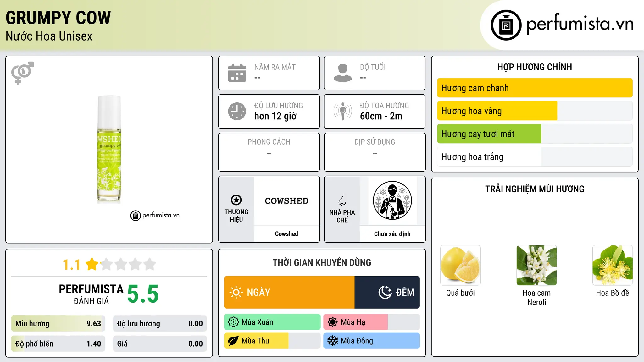Click the yellow Mùa Thu season bar

272,341
